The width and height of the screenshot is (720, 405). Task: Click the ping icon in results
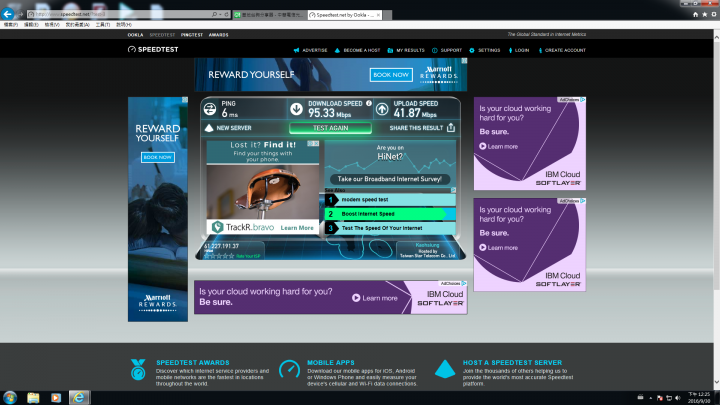pyautogui.click(x=210, y=110)
